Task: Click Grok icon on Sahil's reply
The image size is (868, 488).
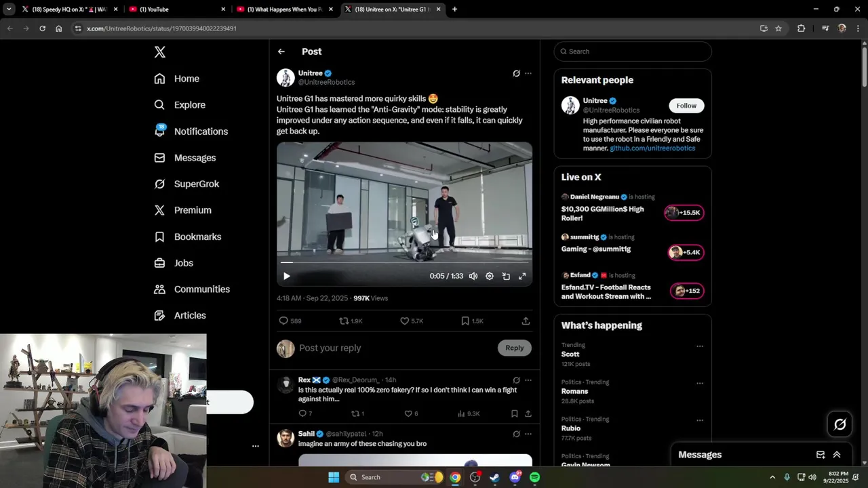Action: coord(516,434)
